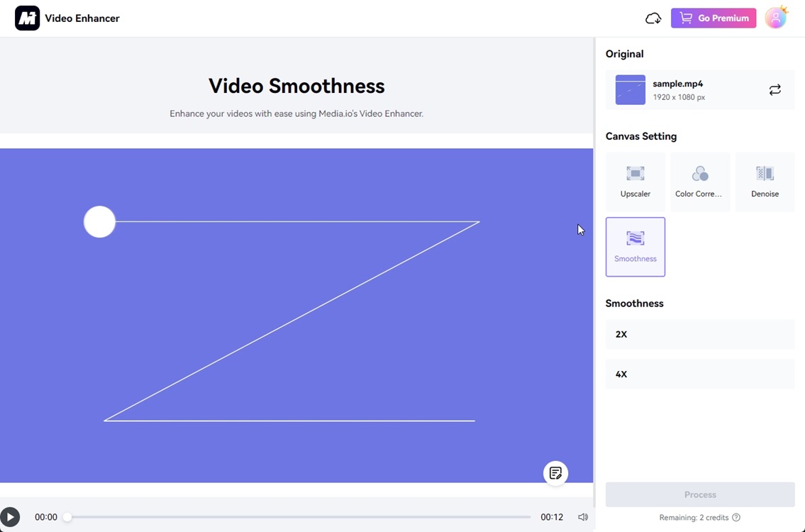This screenshot has height=532, width=805.
Task: Select the Upscaler canvas setting
Action: [635, 181]
